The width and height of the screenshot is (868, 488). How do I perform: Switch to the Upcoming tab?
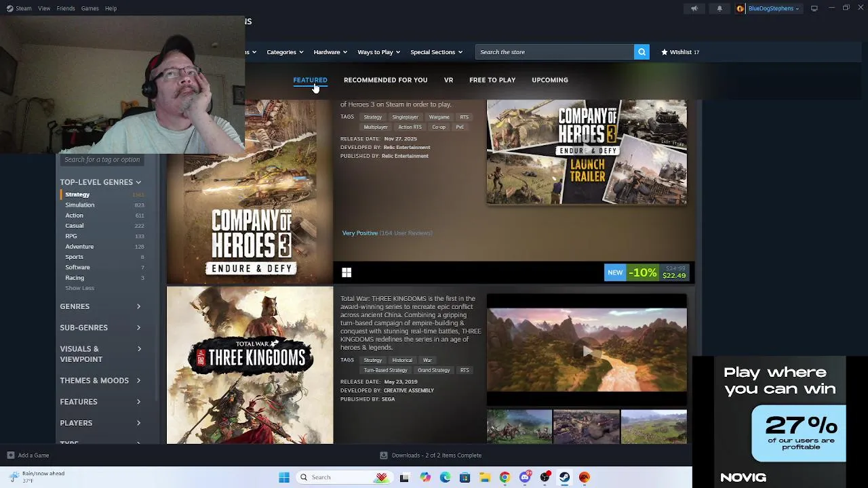coord(550,80)
